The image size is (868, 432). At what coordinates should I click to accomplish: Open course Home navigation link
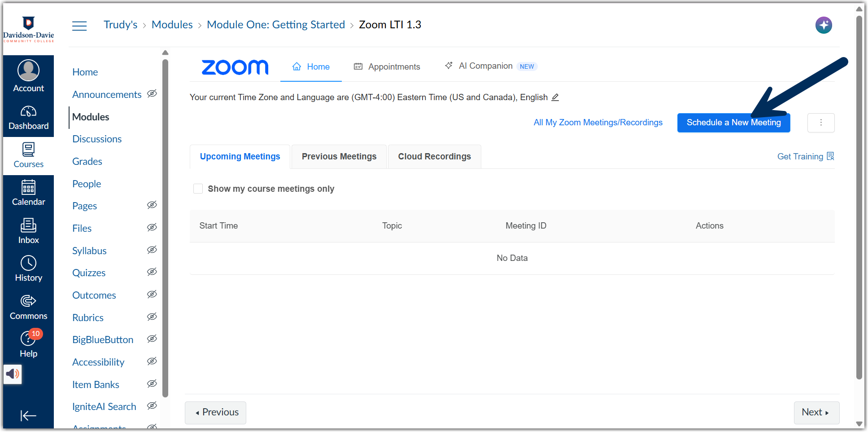tap(85, 72)
